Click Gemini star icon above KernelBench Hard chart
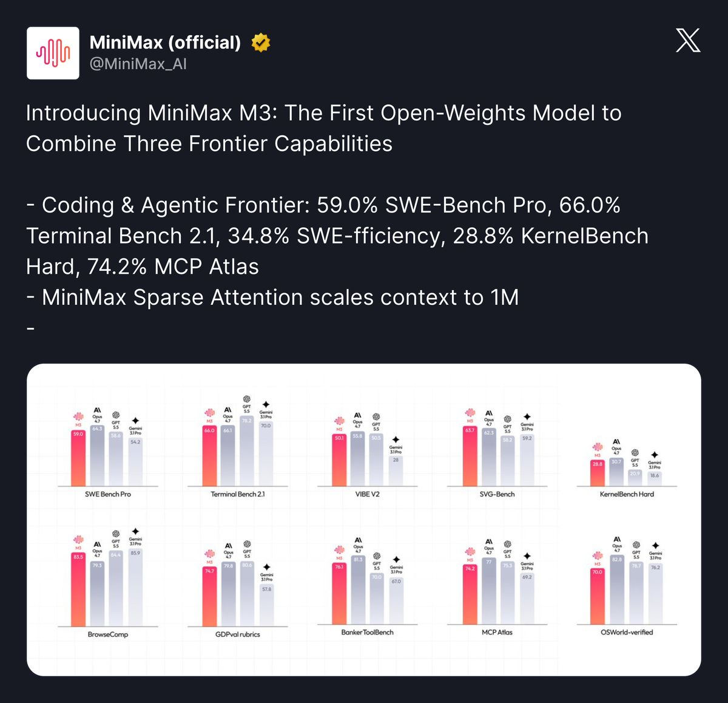Image resolution: width=728 pixels, height=703 pixels. point(655,455)
